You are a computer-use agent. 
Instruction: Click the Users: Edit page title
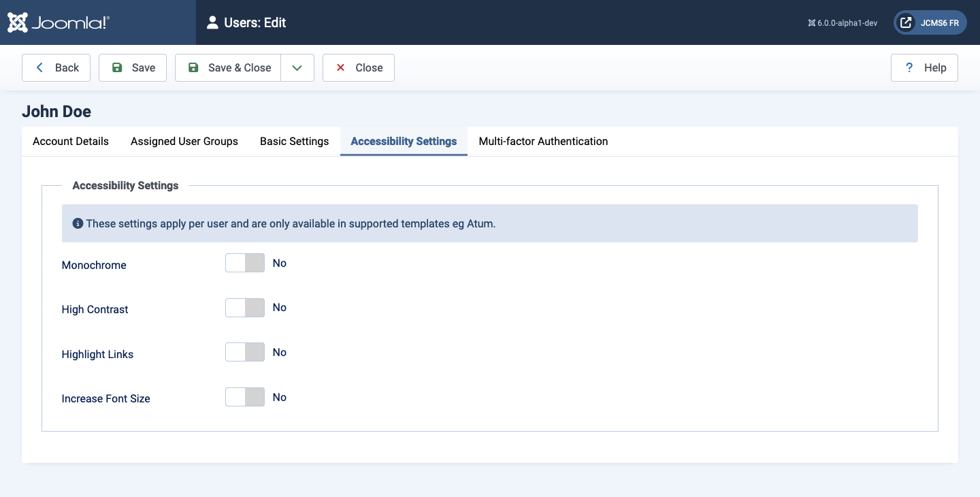[255, 22]
